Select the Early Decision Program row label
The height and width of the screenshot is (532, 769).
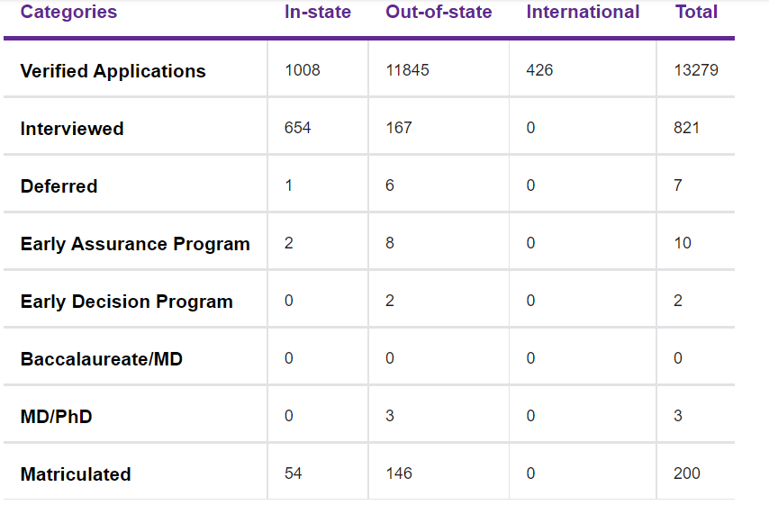pos(126,302)
